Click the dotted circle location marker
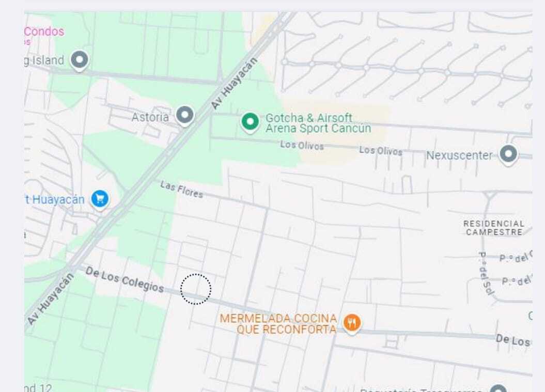 point(196,289)
